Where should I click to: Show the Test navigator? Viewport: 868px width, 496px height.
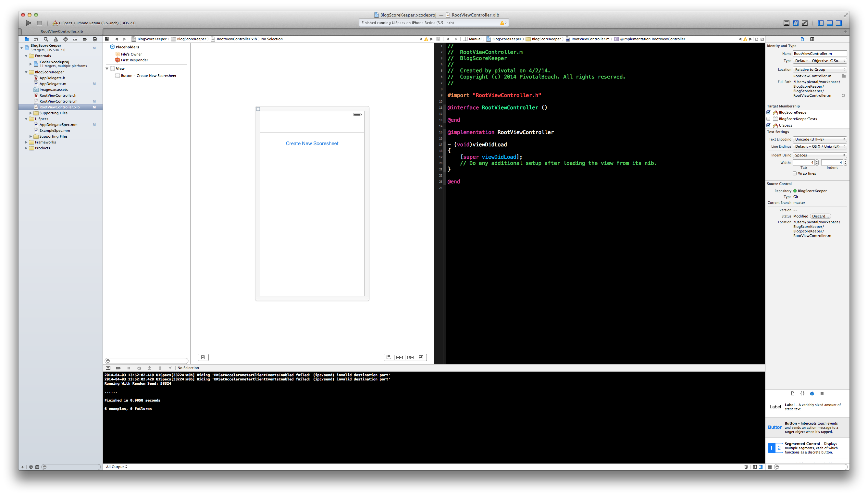(66, 39)
